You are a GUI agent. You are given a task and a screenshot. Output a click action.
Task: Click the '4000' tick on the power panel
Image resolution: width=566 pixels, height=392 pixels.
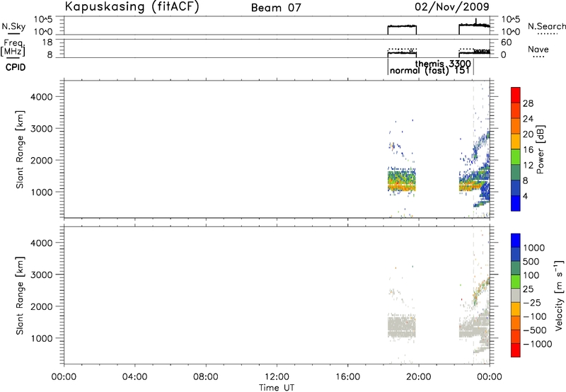[42, 97]
